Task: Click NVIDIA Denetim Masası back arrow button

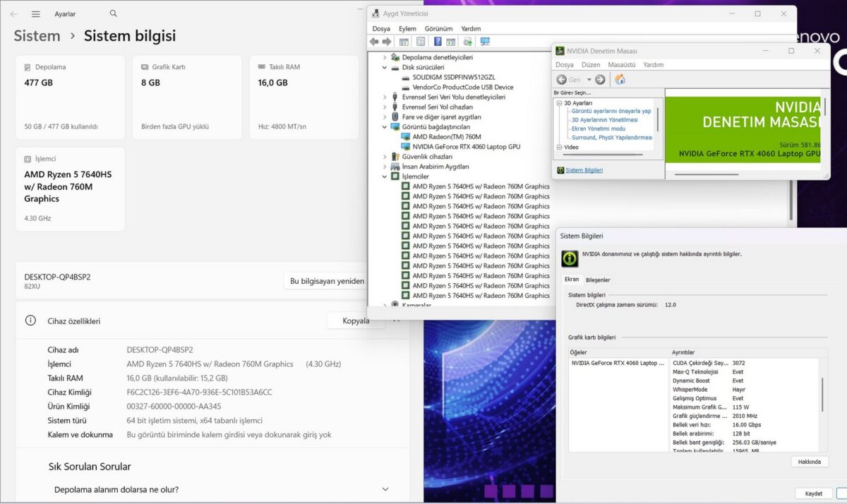Action: pyautogui.click(x=562, y=80)
